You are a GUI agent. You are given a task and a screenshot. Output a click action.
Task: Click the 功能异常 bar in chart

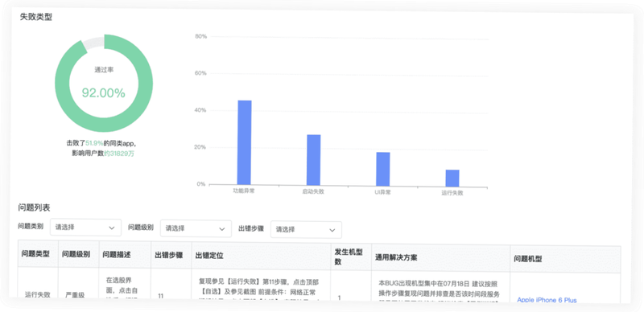[x=245, y=142]
